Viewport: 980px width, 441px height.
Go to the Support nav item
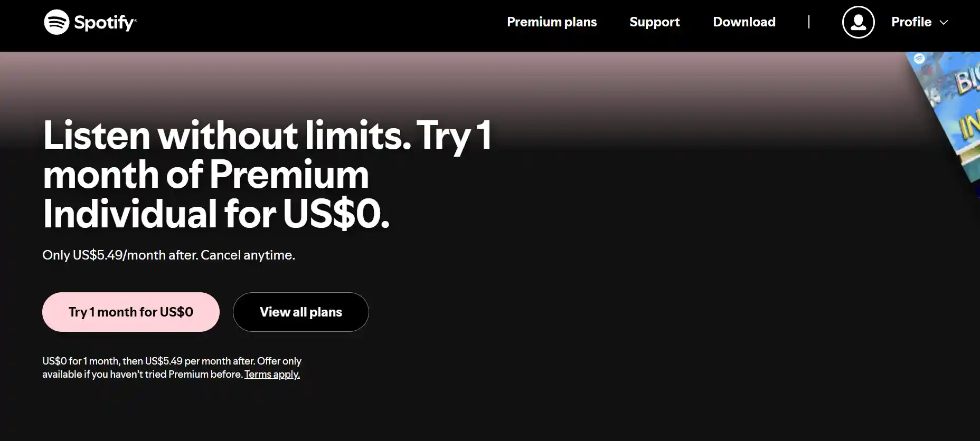[654, 22]
